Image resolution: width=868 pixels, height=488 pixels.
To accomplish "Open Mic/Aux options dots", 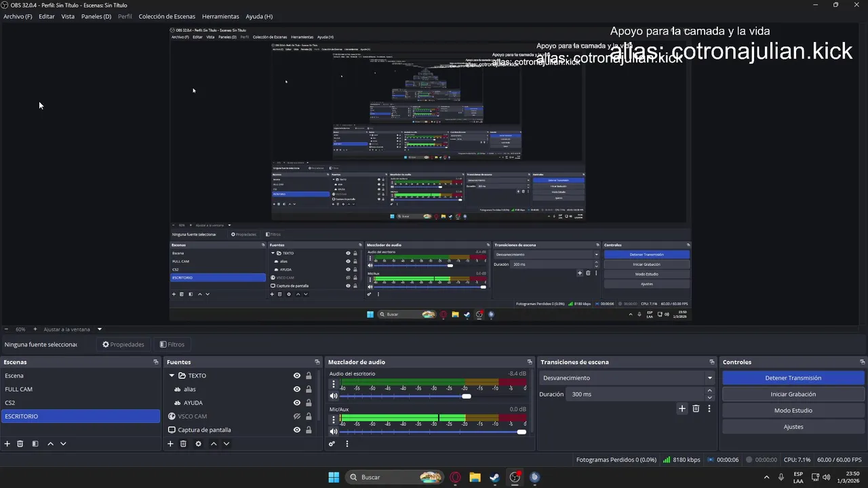I will coord(333,420).
